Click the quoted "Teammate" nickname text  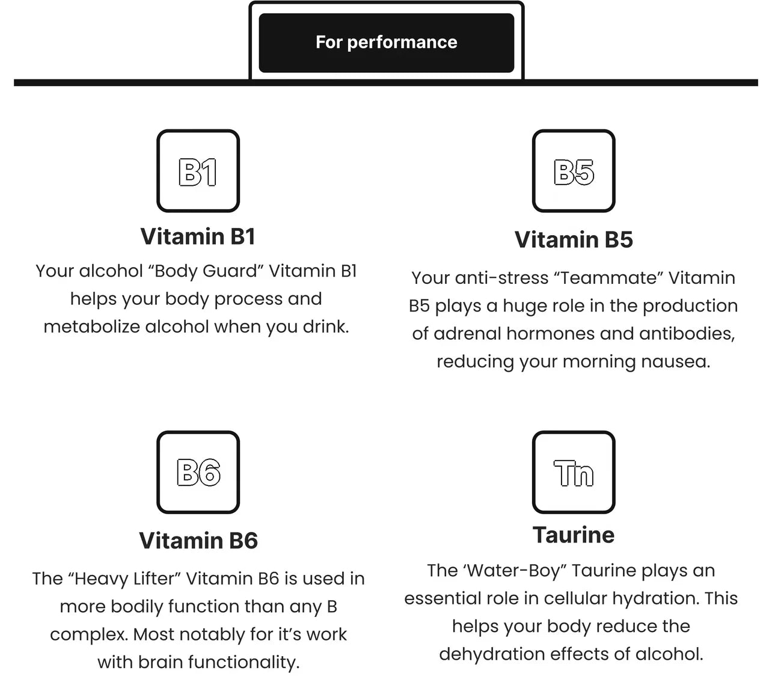[607, 278]
